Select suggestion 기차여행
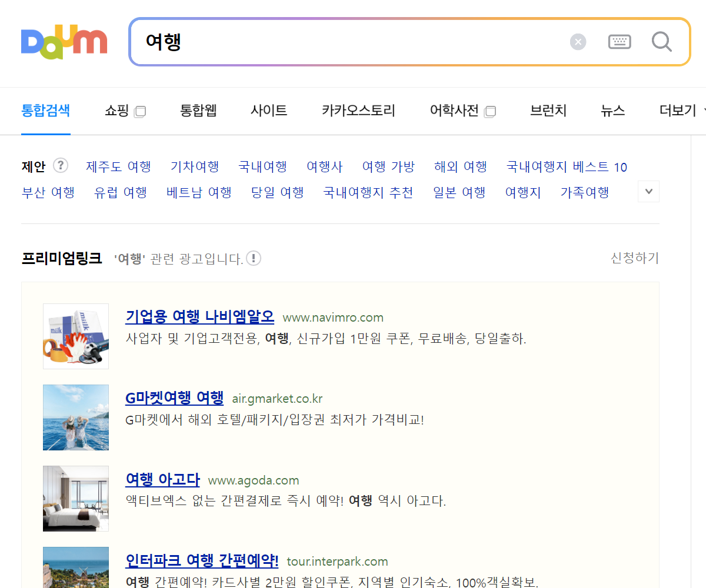 [195, 167]
